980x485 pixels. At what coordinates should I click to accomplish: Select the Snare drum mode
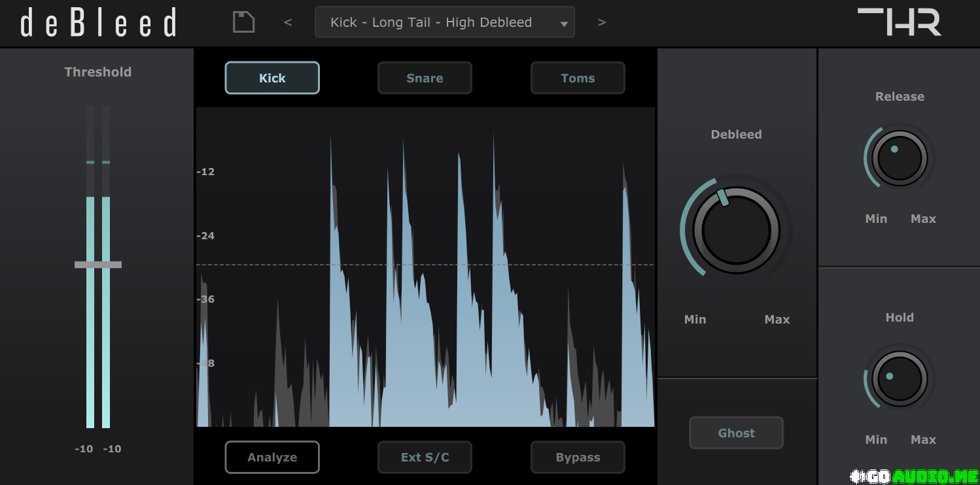point(425,78)
